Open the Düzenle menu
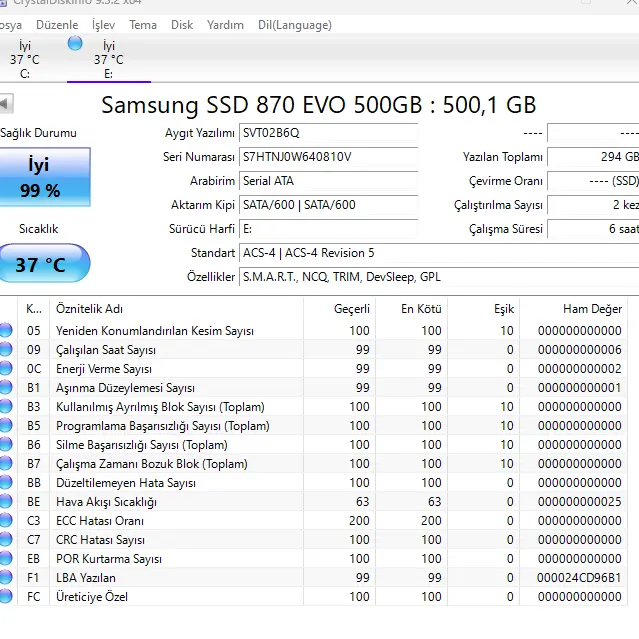The width and height of the screenshot is (639, 639). [57, 25]
